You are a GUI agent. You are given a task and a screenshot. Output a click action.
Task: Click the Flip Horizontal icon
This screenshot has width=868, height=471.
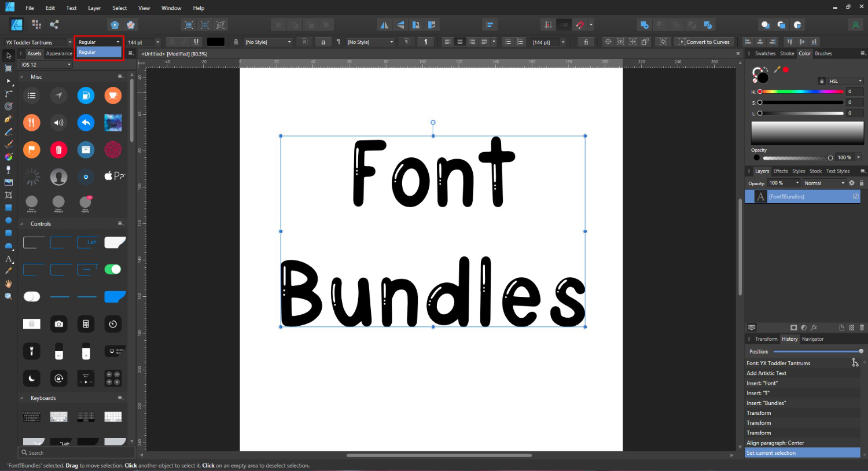tap(384, 25)
